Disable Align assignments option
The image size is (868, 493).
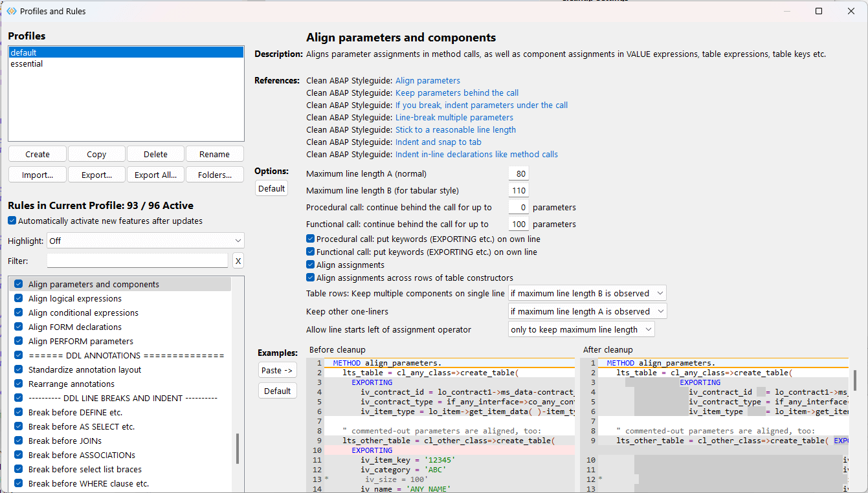pyautogui.click(x=311, y=265)
